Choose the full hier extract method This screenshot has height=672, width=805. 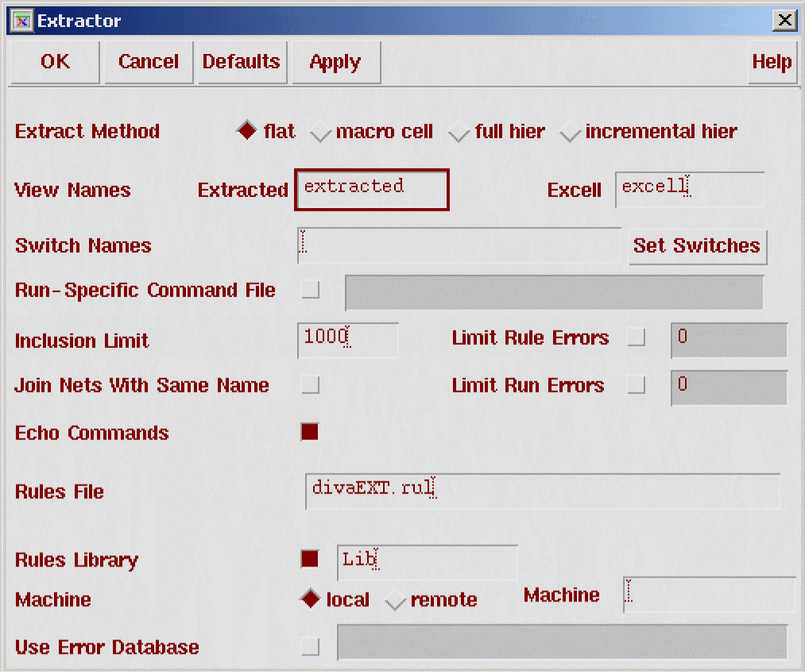459,132
